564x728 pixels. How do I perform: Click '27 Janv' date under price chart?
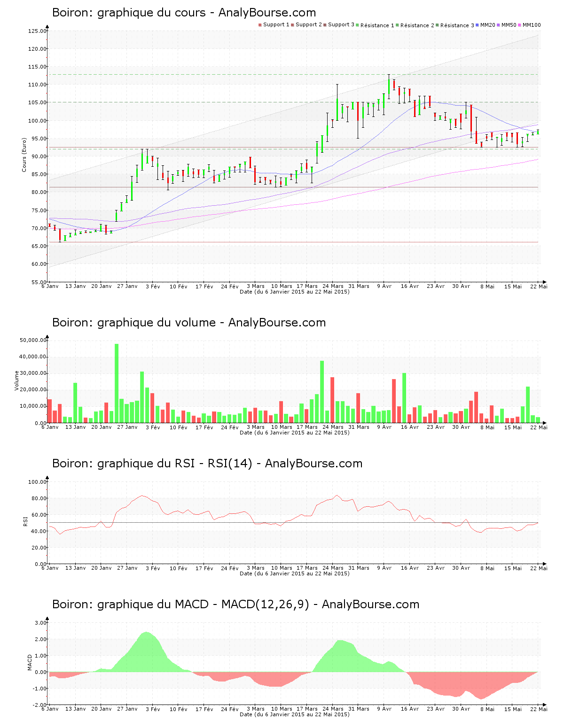(127, 286)
